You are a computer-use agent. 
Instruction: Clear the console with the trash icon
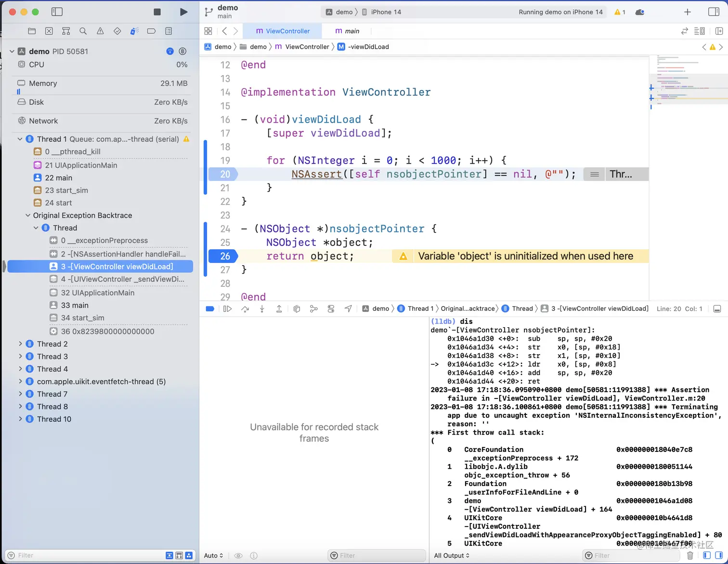point(690,555)
